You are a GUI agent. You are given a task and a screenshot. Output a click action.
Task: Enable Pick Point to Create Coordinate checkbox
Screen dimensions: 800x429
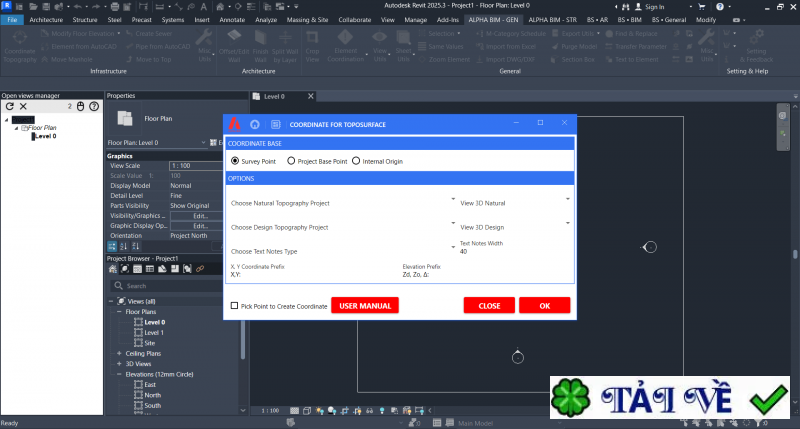tap(234, 306)
